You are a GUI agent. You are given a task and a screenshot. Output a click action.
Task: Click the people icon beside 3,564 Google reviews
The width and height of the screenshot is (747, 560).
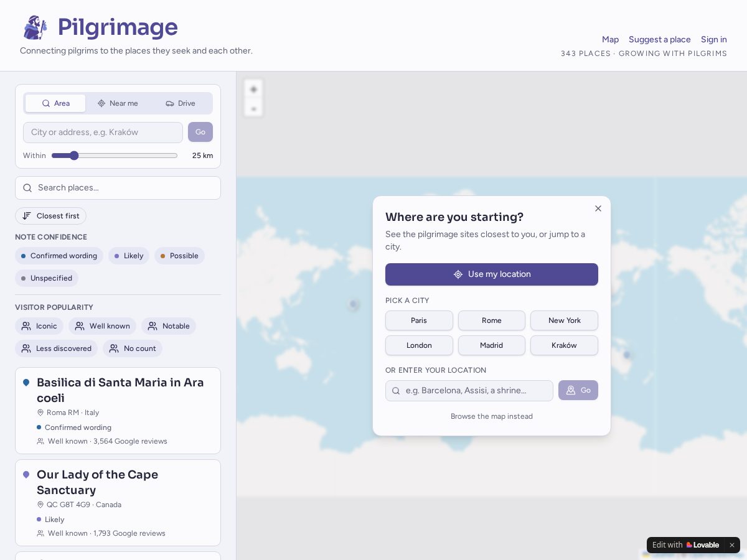40,441
